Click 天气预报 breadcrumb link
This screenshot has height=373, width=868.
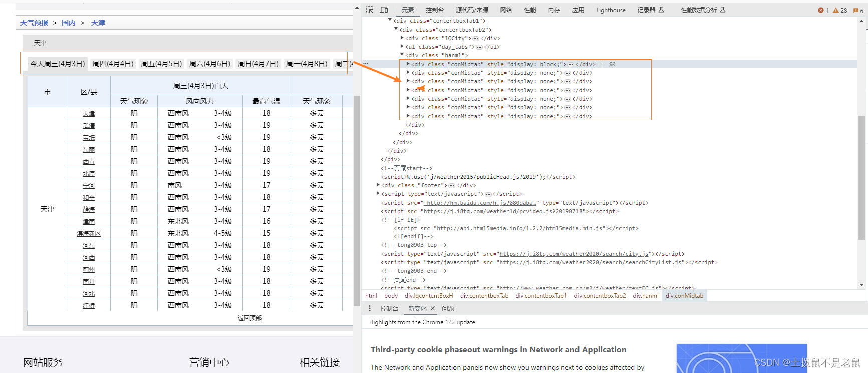(x=34, y=23)
